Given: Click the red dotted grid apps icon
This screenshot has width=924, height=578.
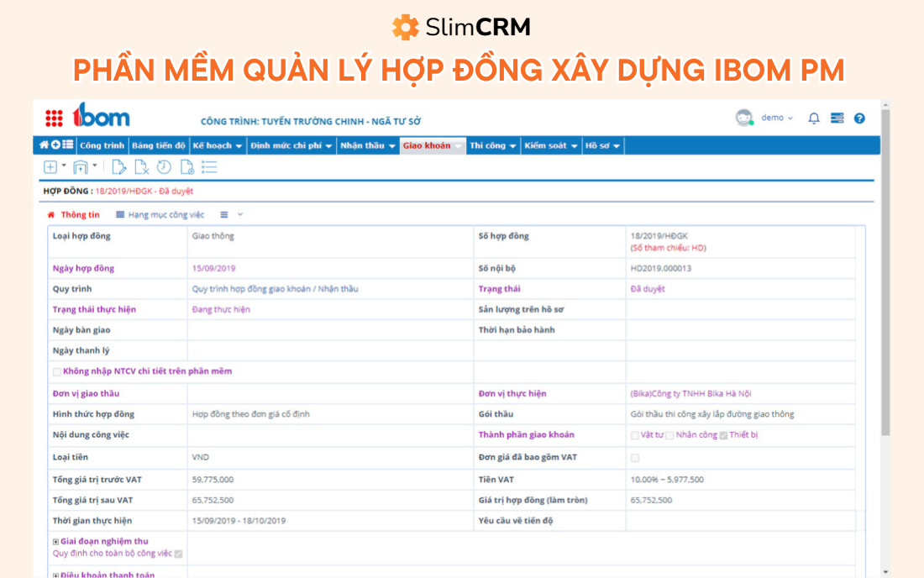Looking at the screenshot, I should point(54,118).
